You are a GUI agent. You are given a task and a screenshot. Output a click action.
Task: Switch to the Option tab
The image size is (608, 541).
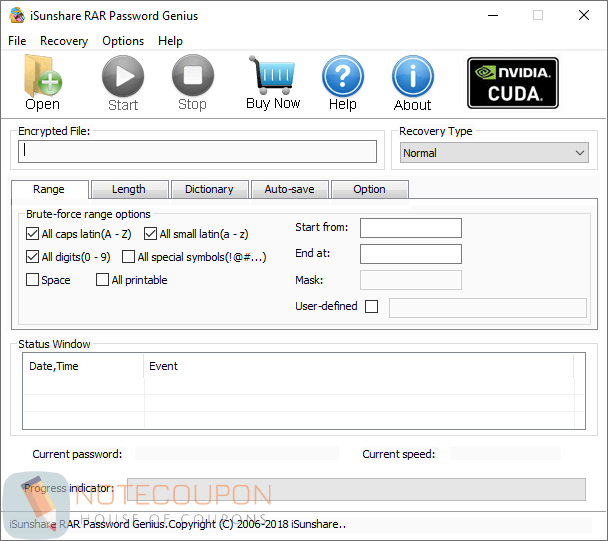370,189
